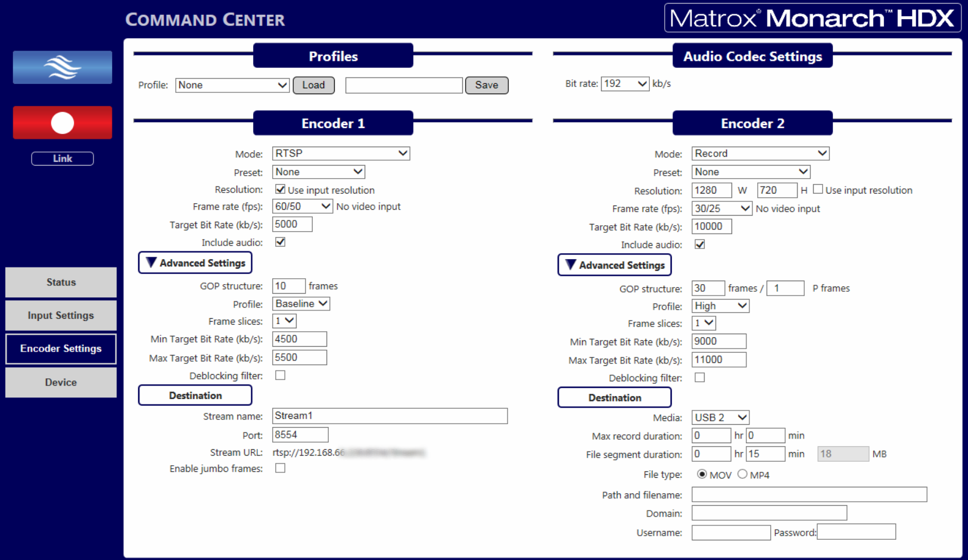
Task: Open Input Settings page
Action: pos(61,316)
